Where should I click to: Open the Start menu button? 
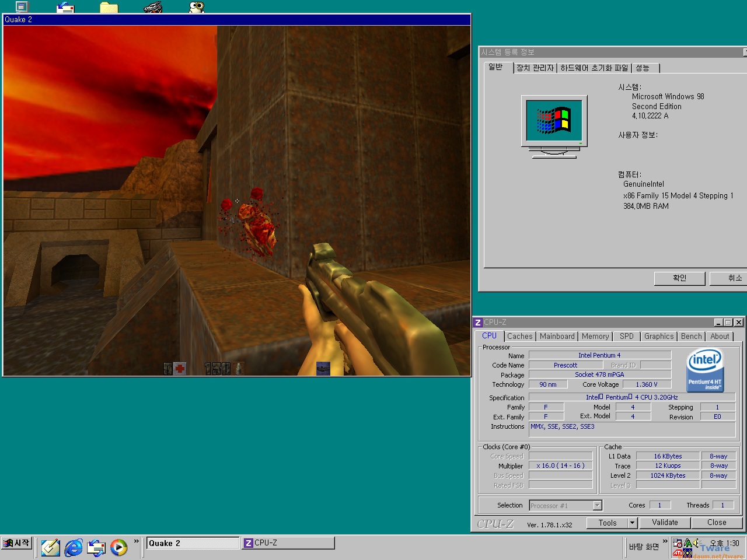17,542
